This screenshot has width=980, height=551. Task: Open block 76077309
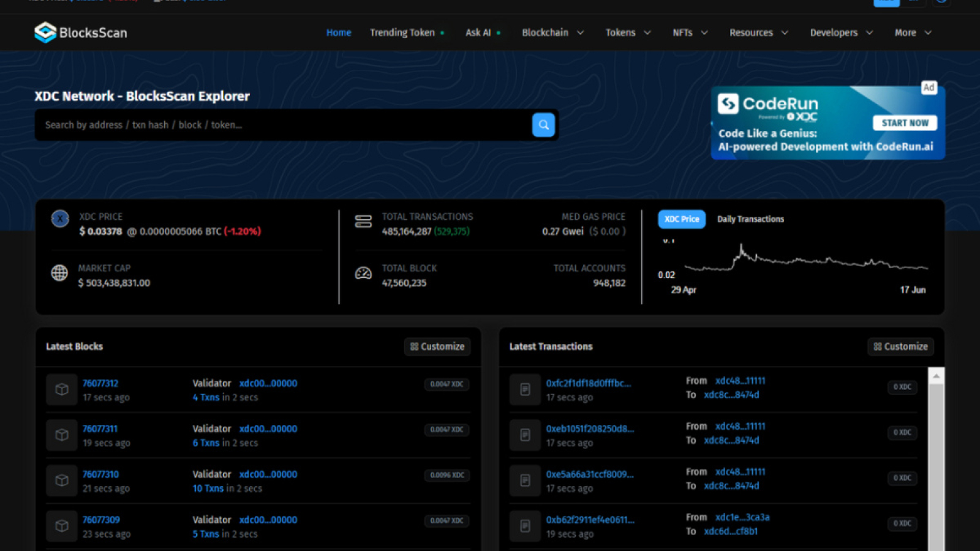[x=101, y=520]
